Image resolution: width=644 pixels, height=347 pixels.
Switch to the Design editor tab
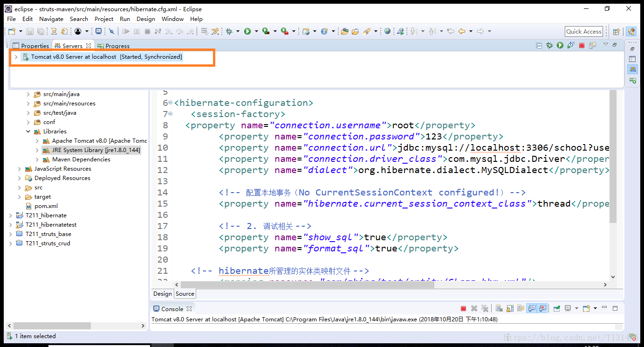click(163, 294)
